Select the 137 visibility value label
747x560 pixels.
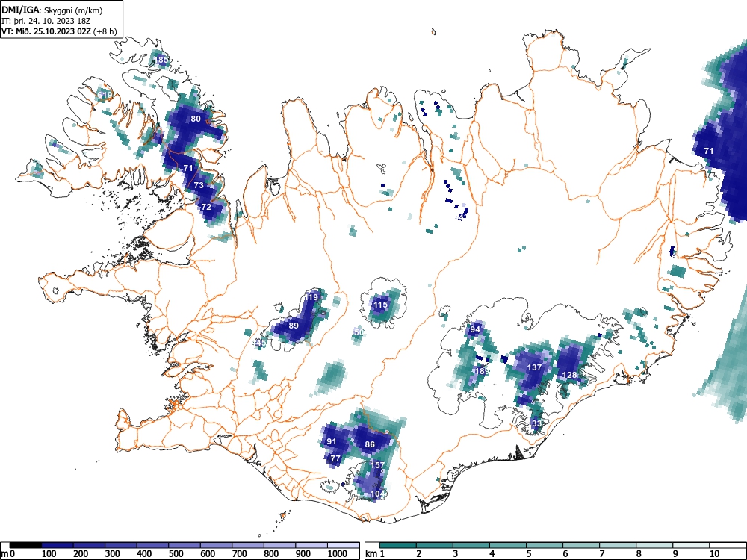pos(535,367)
